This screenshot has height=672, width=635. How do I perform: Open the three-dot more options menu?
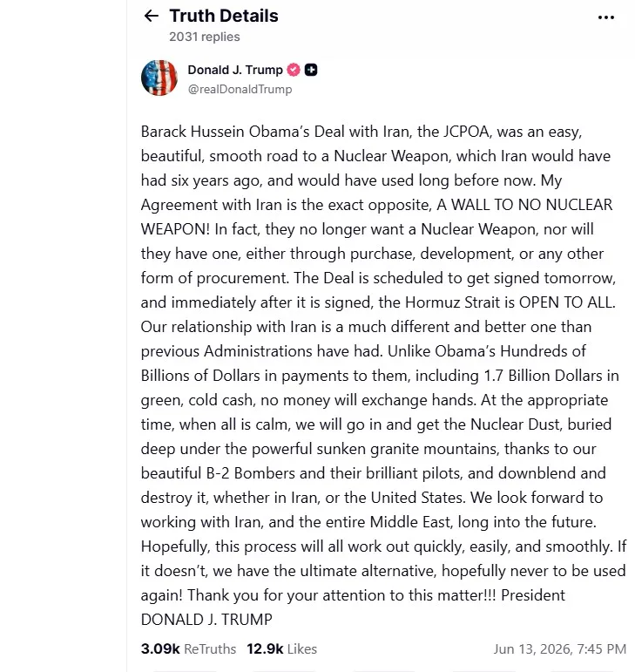606,17
